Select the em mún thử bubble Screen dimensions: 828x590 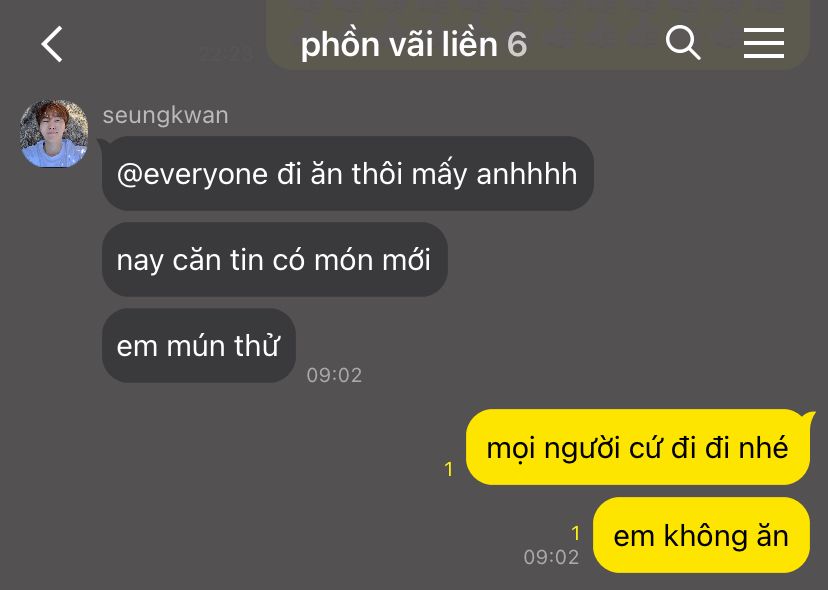(199, 345)
